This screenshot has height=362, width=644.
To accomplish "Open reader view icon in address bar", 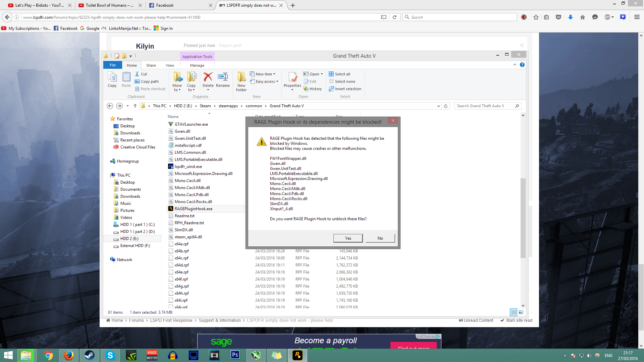I will [384, 17].
